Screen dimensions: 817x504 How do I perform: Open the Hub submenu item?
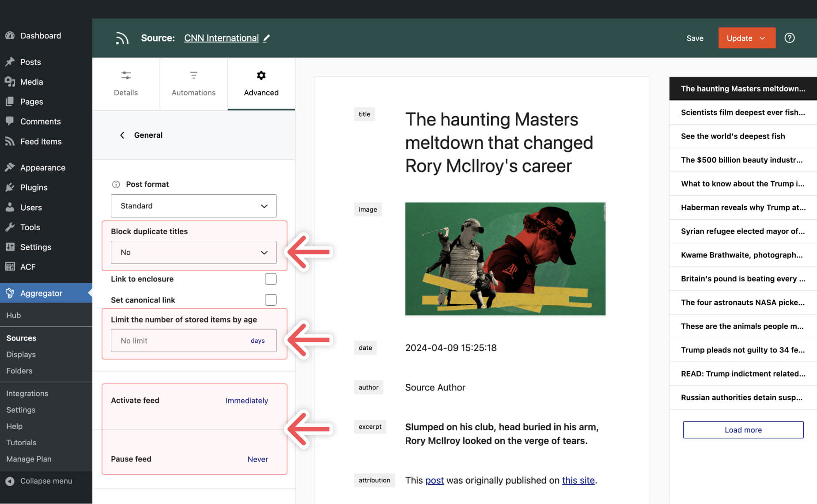point(14,315)
